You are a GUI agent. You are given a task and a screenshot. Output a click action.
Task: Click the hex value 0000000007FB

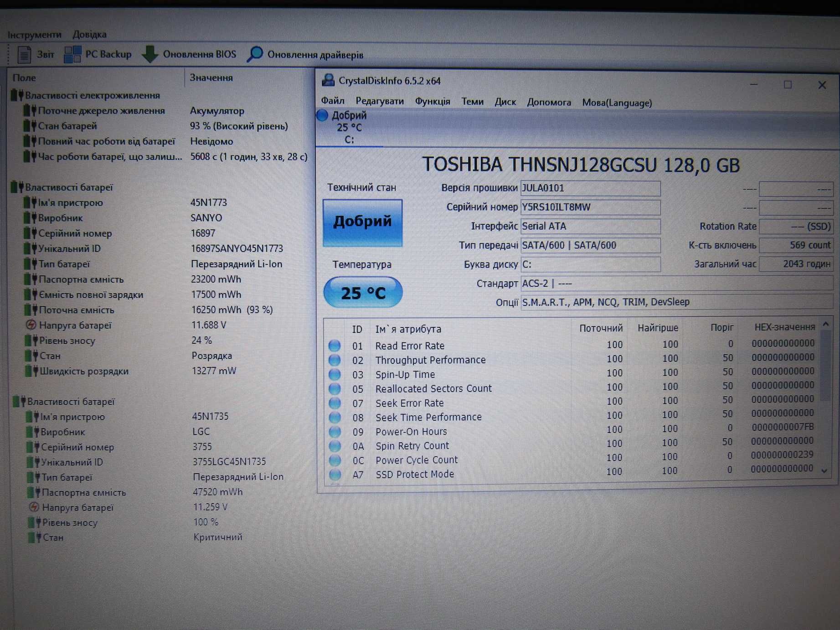(x=783, y=427)
